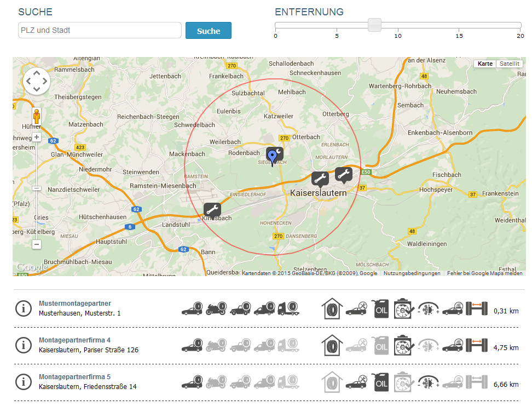Viewport: 532px width, 406px height.
Task: Click the tire storage house icon for Mustermontagepartner
Action: pos(332,308)
